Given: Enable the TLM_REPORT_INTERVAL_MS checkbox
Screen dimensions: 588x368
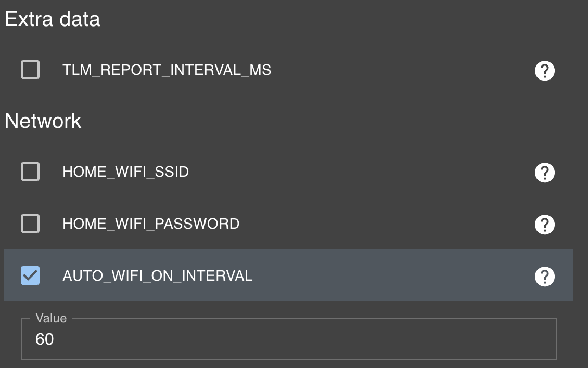Looking at the screenshot, I should [30, 70].
